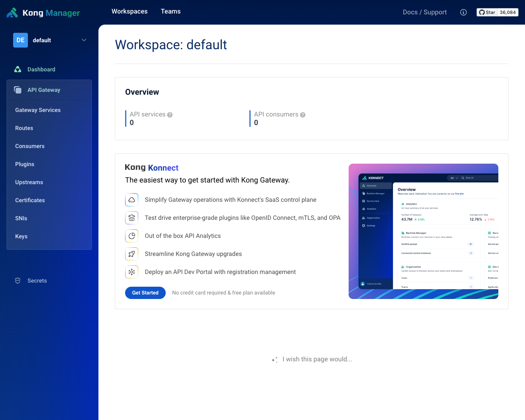Image resolution: width=525 pixels, height=420 pixels.
Task: Click the 36,084 star count
Action: [x=508, y=12]
